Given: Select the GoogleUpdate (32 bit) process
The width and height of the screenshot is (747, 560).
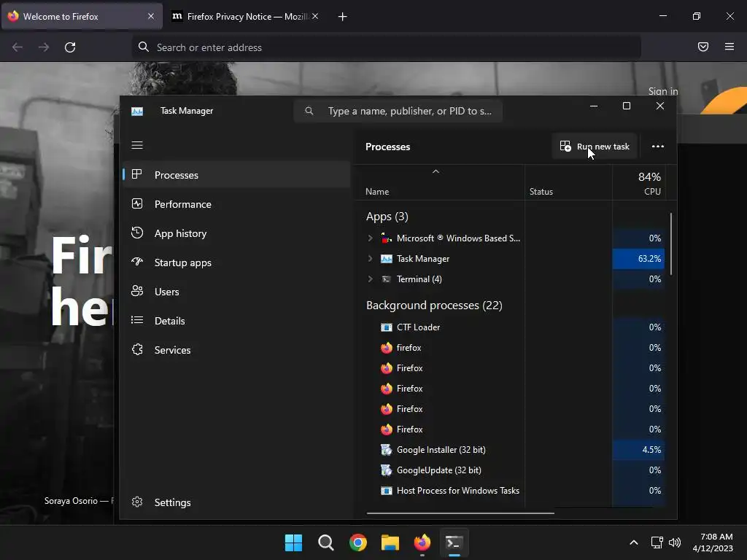Looking at the screenshot, I should (x=510, y=470).
